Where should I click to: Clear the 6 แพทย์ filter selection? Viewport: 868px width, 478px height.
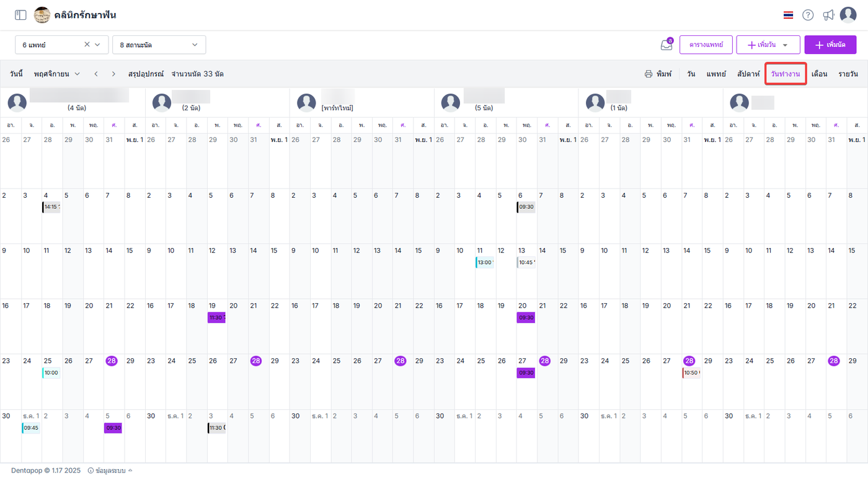tap(87, 45)
